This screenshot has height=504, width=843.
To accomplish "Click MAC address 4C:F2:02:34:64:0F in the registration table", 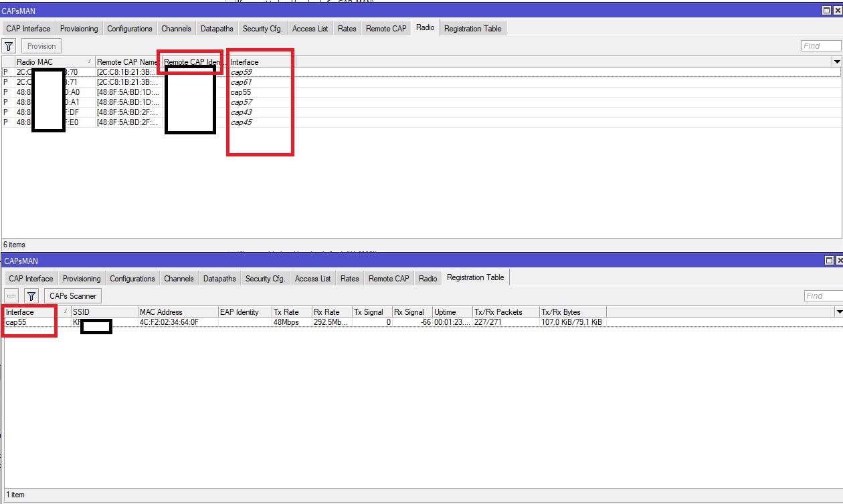I will (x=169, y=322).
